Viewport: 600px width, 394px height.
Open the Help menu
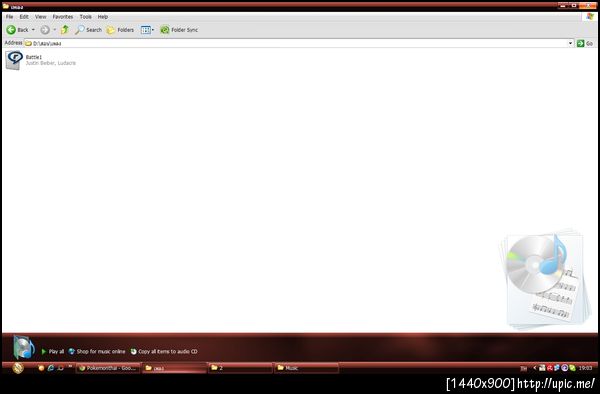tap(103, 17)
